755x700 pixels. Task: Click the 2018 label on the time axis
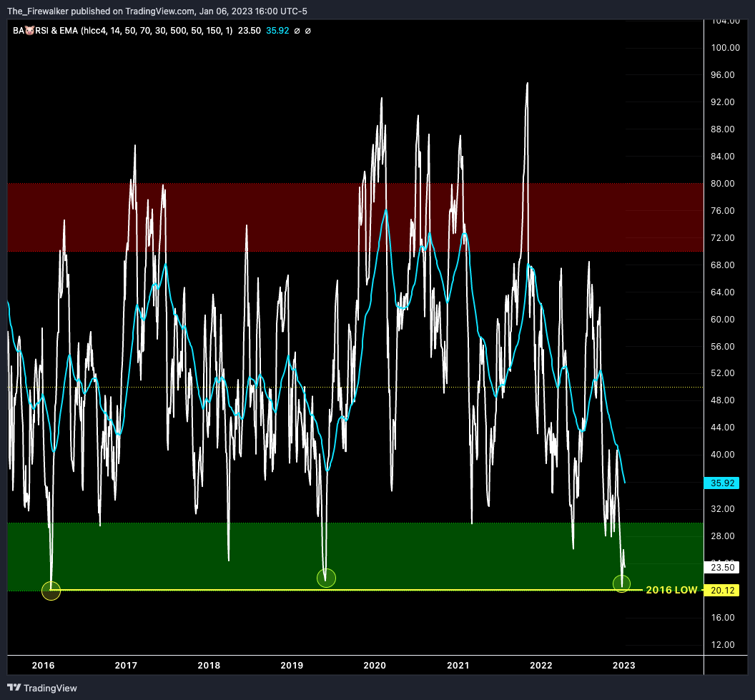coord(209,666)
